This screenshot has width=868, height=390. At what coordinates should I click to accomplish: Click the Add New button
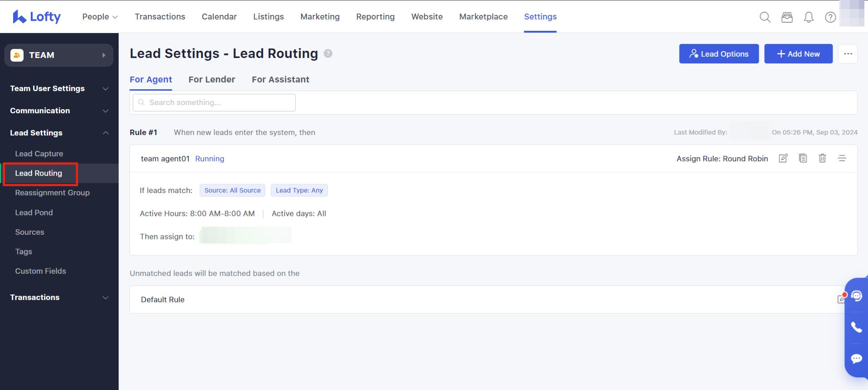[798, 54]
